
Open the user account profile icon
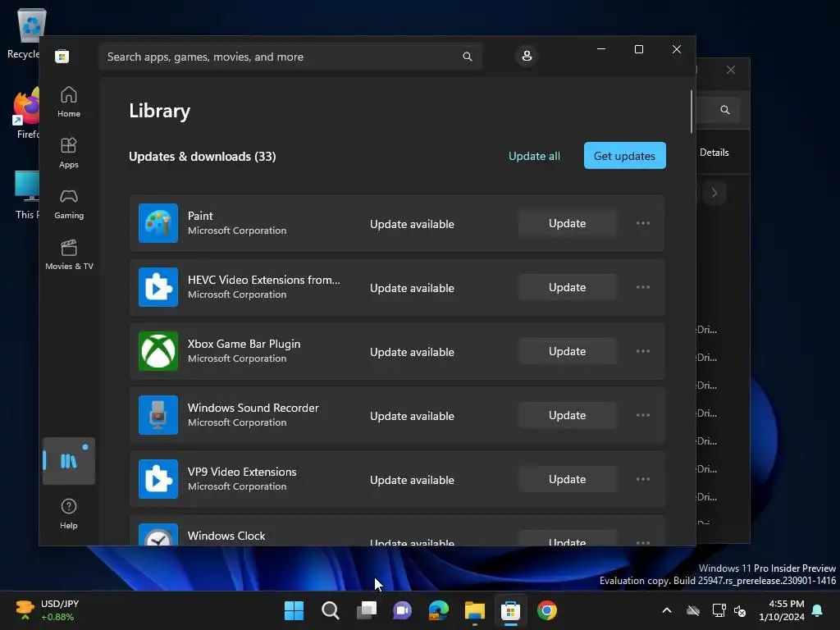(527, 57)
